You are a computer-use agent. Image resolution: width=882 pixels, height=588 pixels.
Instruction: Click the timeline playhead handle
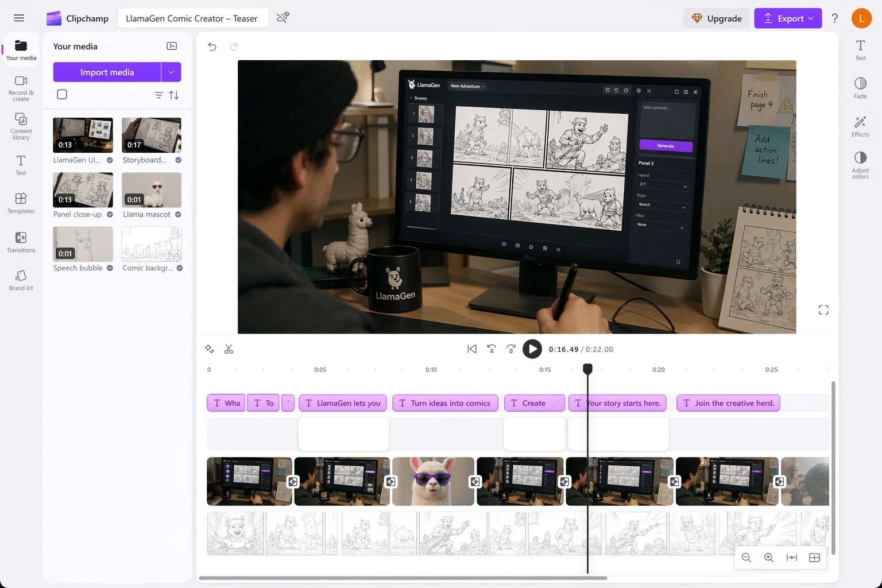point(587,369)
